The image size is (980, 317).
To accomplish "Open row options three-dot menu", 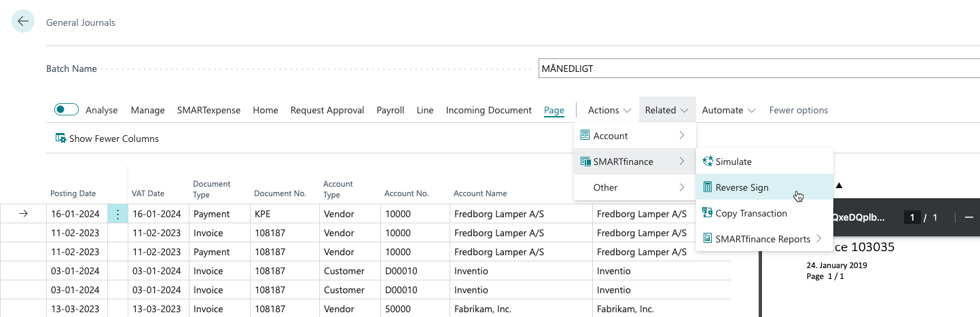I will point(117,214).
